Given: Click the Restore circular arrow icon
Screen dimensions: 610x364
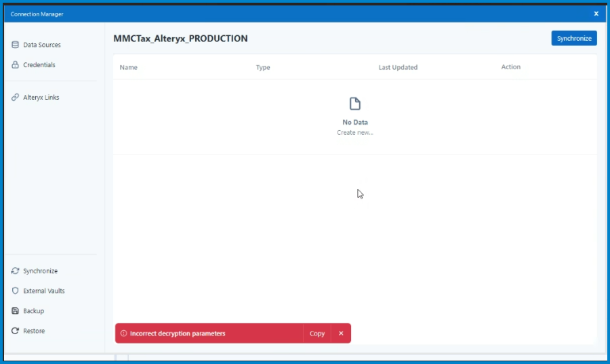Looking at the screenshot, I should click(x=15, y=331).
